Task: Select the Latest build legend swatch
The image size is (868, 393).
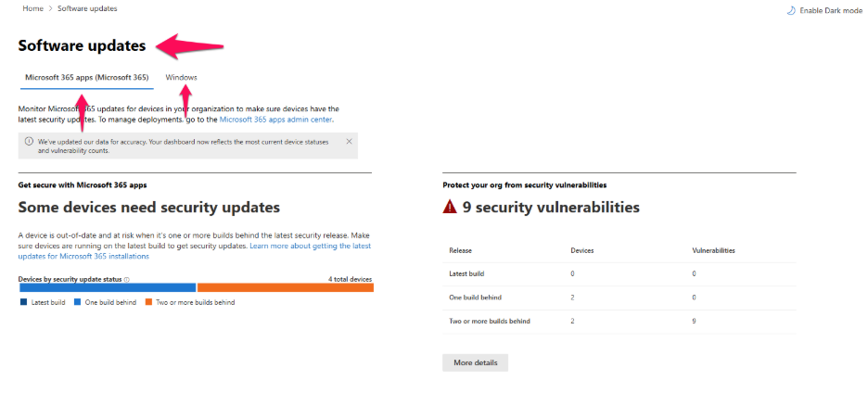Action: click(23, 302)
